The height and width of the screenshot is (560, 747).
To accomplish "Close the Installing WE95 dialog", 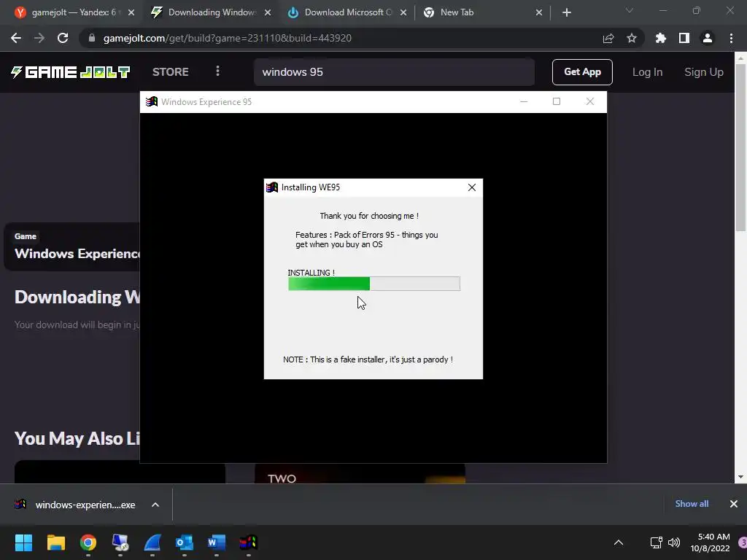I will click(x=472, y=187).
